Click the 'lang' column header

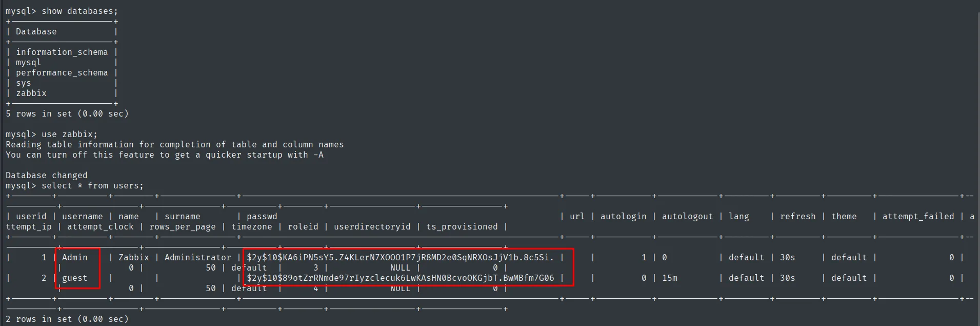[738, 217]
